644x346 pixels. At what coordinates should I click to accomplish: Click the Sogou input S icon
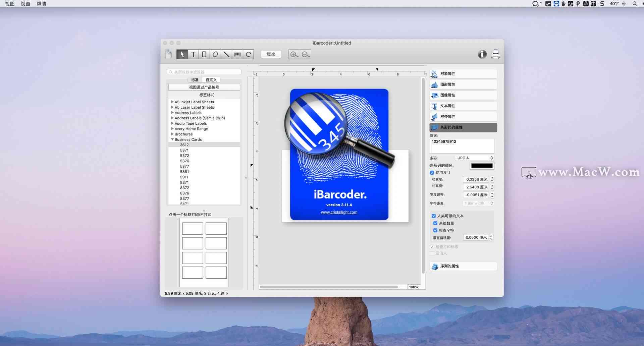tap(602, 4)
